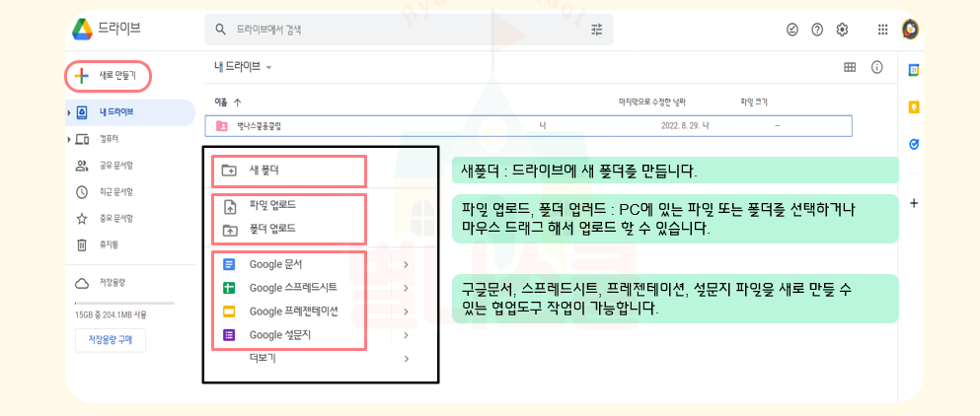
Task: Click the 드라이브에서 검색 search field
Action: [409, 30]
